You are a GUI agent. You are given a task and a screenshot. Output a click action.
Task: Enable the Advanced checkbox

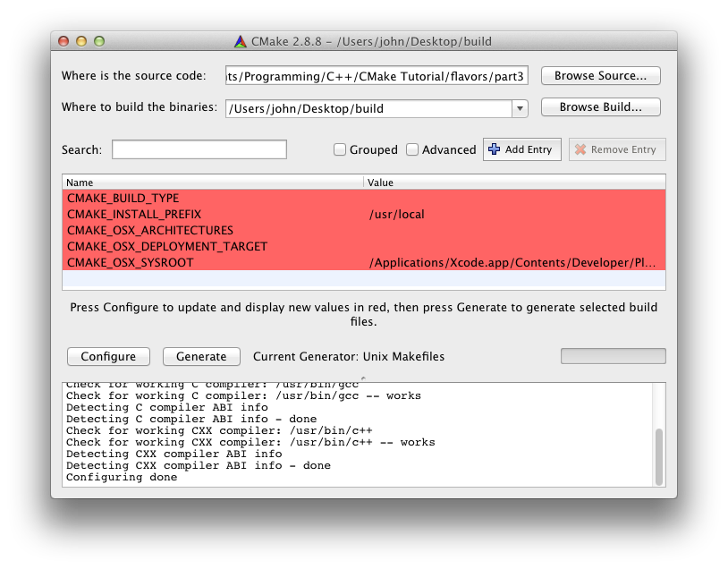(x=411, y=149)
